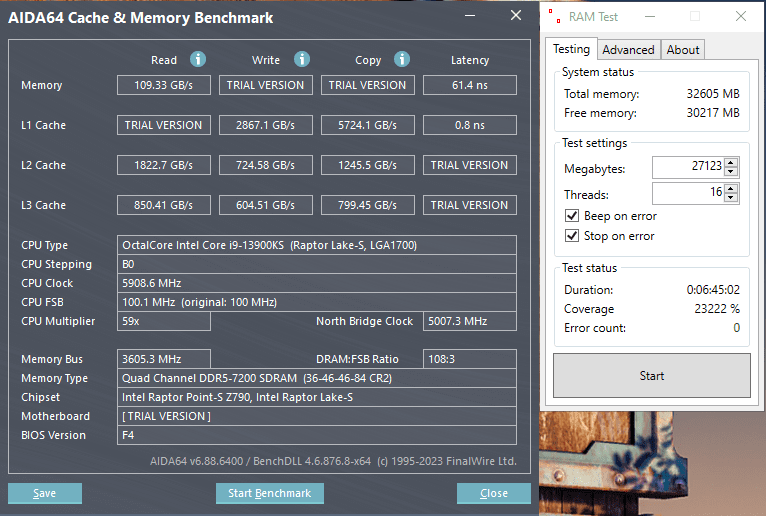The height and width of the screenshot is (516, 766).
Task: Click Memory Bus value 3605.3 MHz
Action: pos(164,359)
